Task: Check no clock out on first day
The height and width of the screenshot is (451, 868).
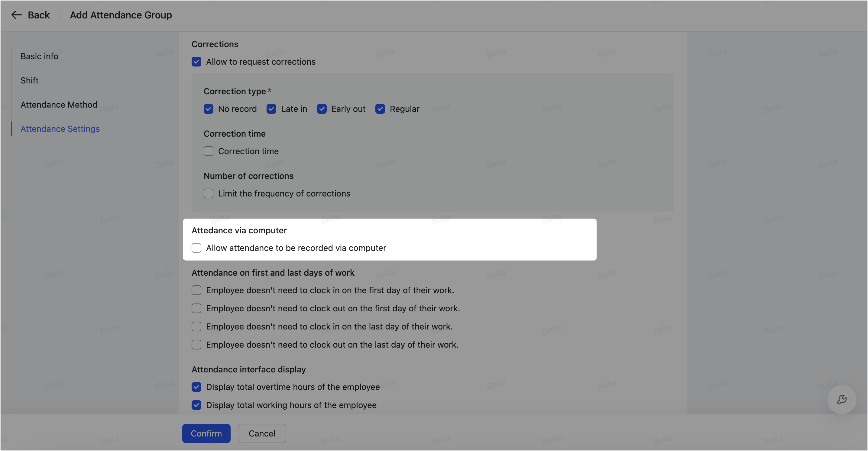Action: 196,308
